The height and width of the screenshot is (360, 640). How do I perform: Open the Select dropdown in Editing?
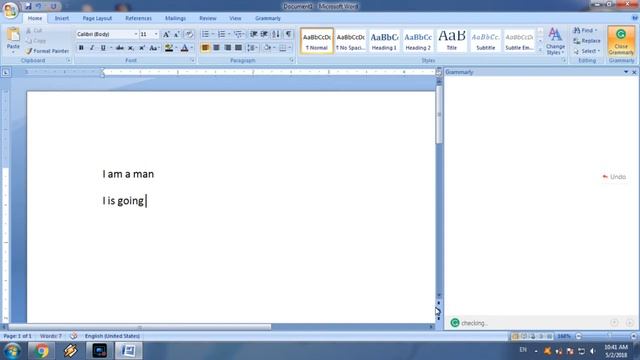589,51
